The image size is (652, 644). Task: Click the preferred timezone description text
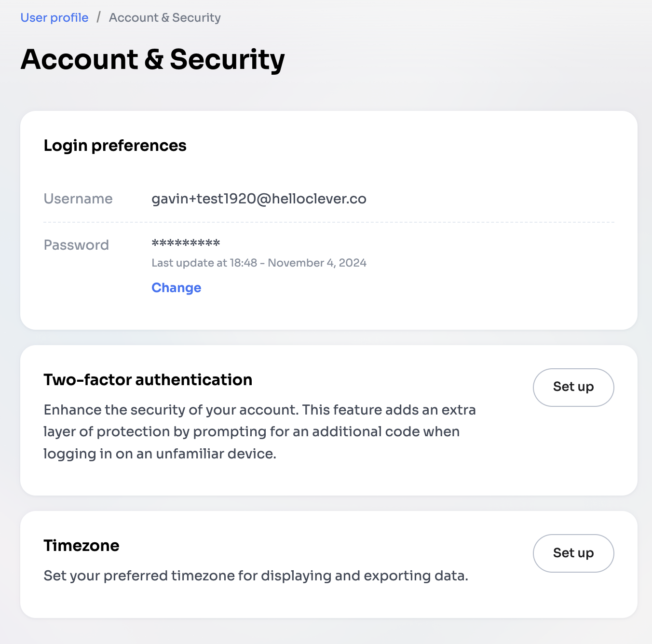(256, 576)
